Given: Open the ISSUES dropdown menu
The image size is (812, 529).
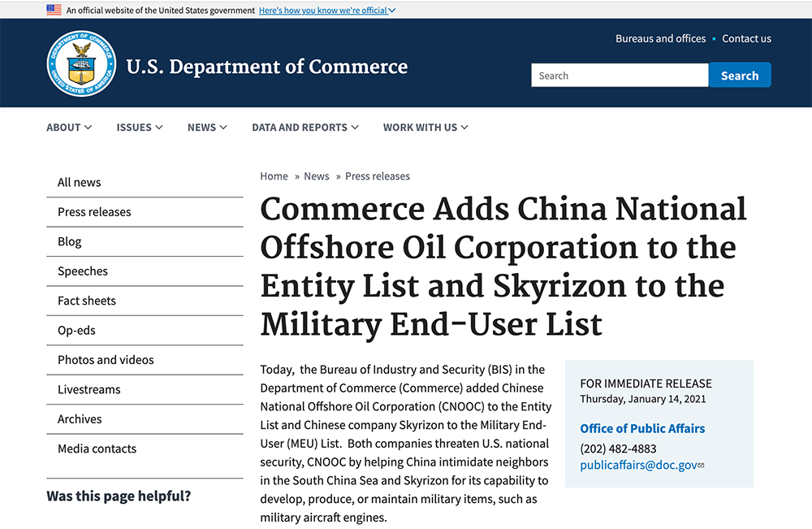Looking at the screenshot, I should pos(140,128).
